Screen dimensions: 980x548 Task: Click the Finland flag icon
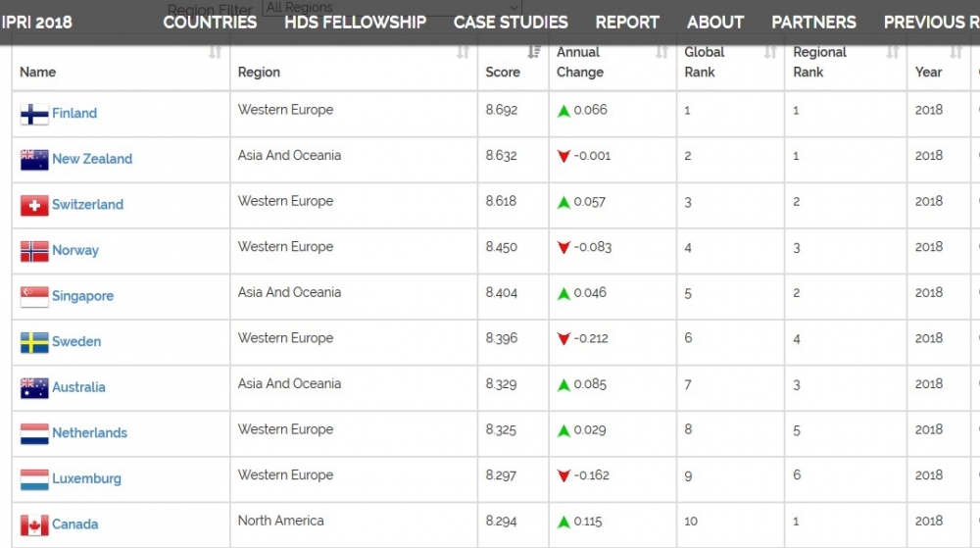pyautogui.click(x=34, y=115)
